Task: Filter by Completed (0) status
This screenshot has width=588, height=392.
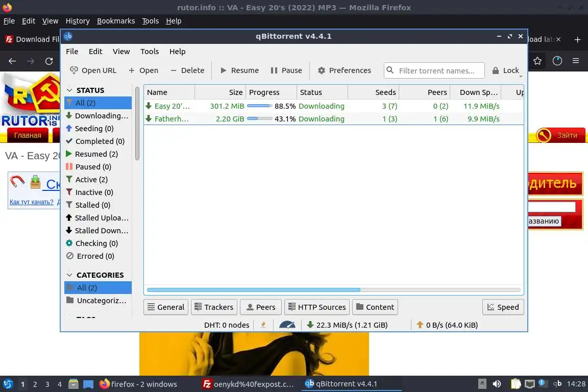Action: 98,141
